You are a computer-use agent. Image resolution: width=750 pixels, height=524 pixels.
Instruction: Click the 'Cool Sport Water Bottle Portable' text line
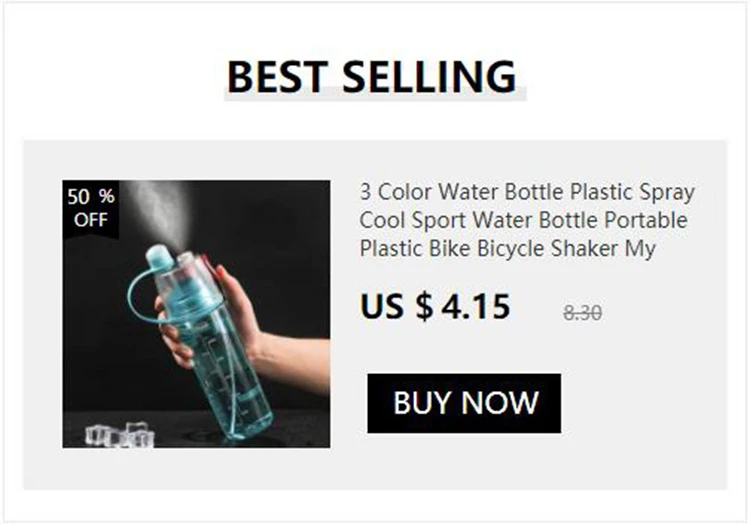click(524, 220)
